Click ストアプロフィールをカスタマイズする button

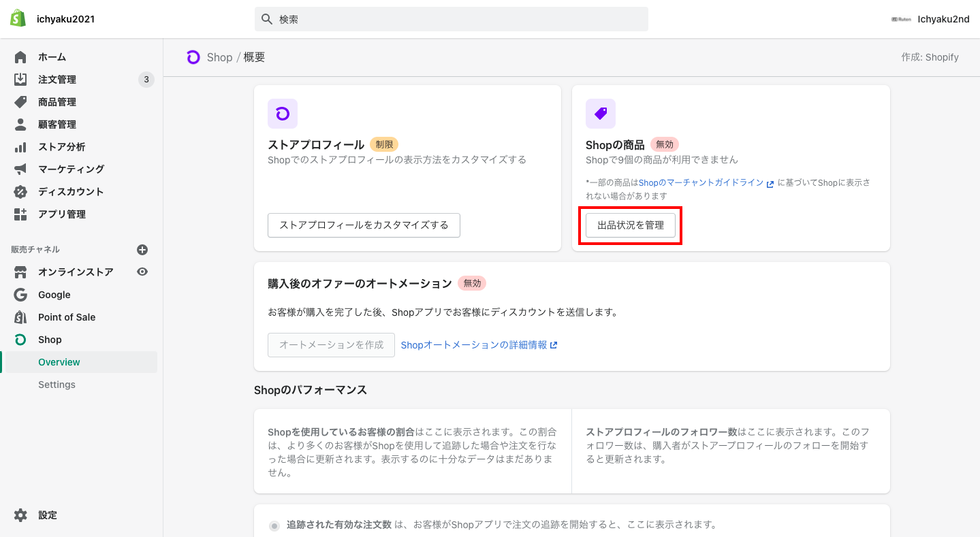(x=364, y=225)
